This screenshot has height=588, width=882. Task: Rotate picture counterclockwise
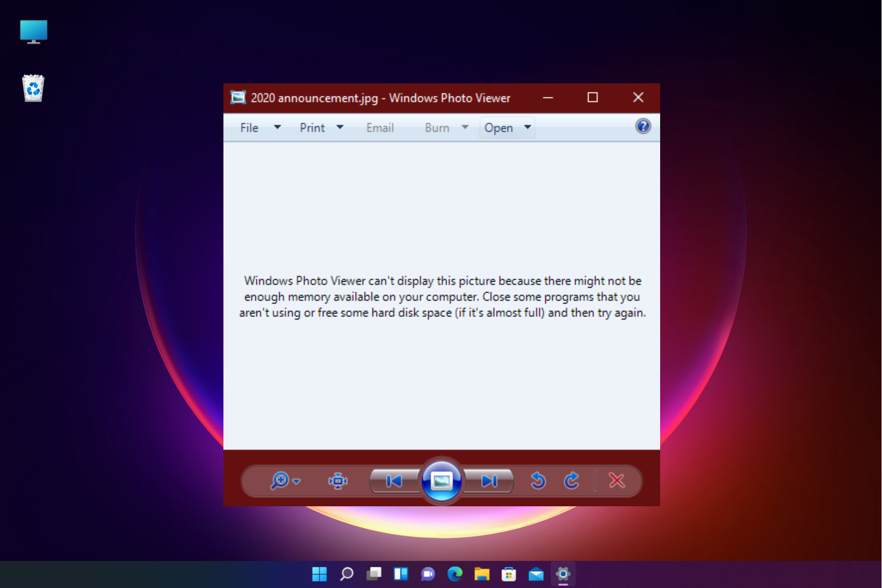[x=537, y=481]
